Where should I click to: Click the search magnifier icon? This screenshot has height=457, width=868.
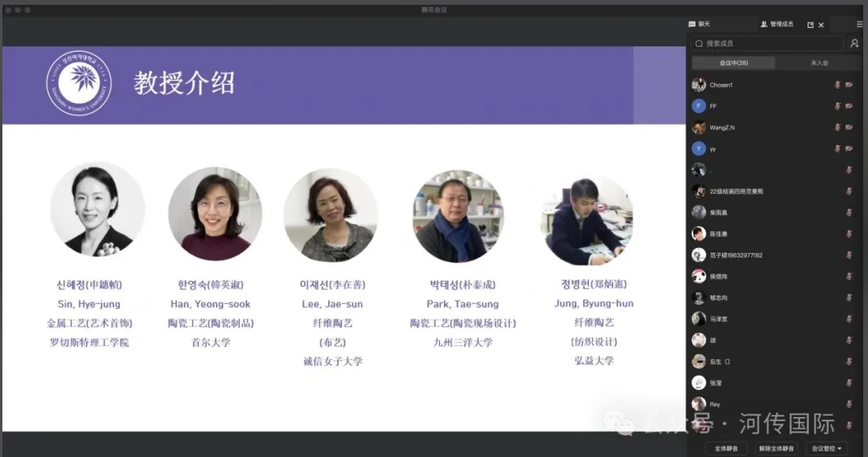click(699, 44)
